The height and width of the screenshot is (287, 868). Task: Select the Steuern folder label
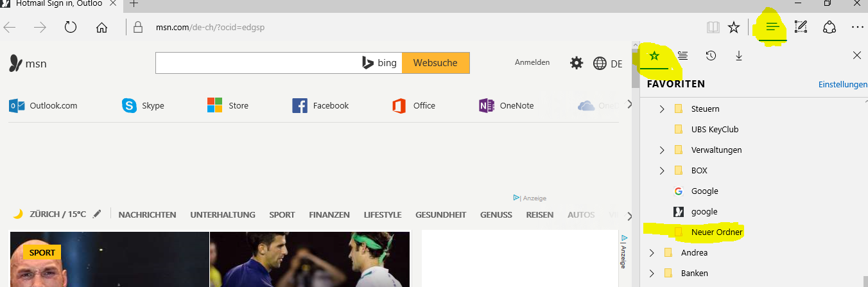705,109
